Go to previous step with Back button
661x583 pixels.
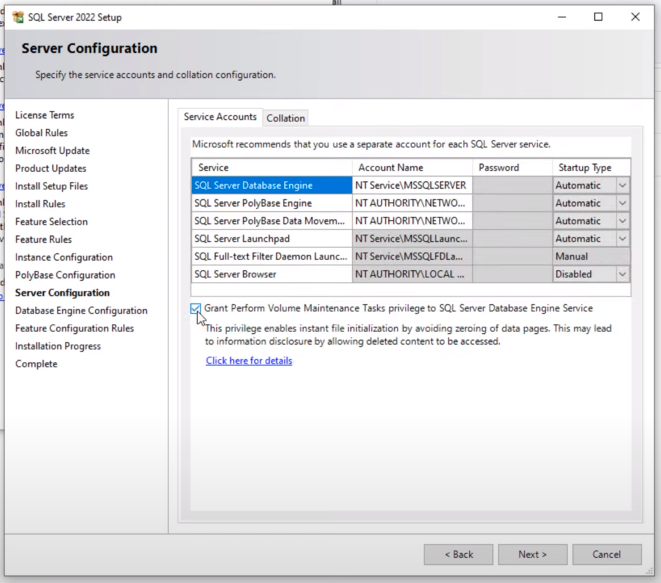pyautogui.click(x=459, y=554)
